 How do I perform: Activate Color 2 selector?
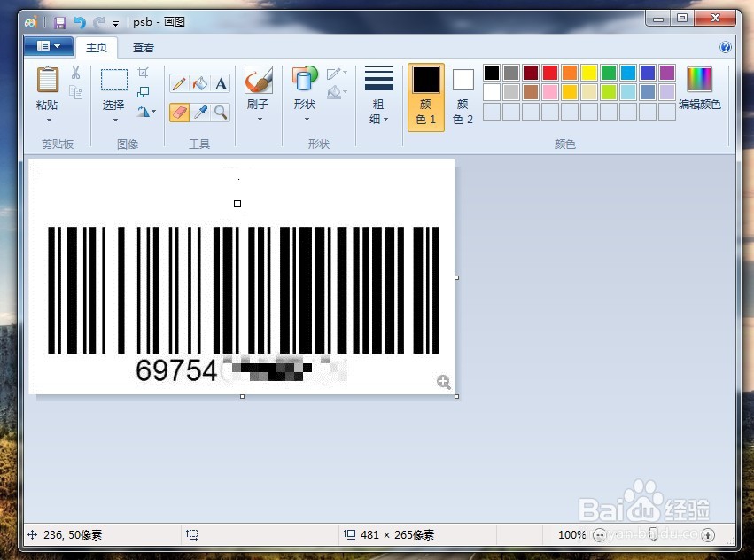point(463,97)
